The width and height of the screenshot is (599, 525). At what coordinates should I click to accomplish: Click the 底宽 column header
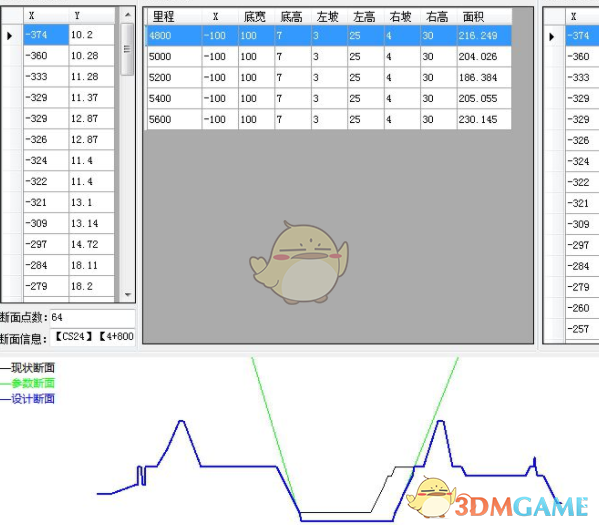[x=256, y=16]
